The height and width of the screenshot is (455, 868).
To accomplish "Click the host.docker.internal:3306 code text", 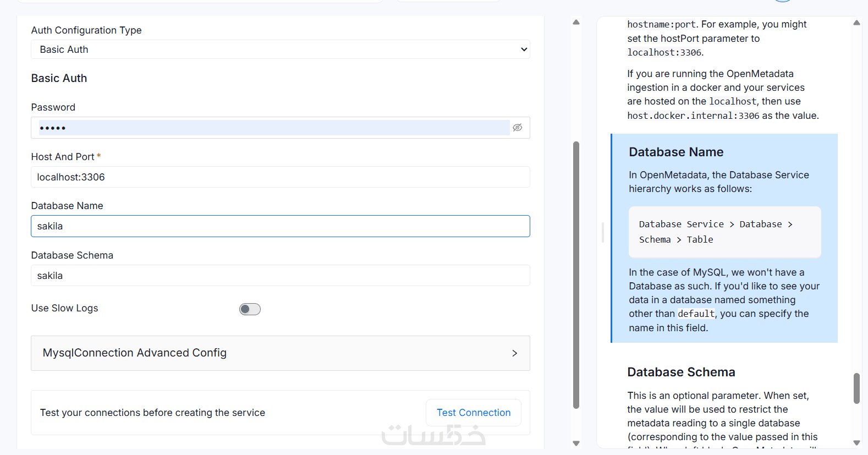I will tap(693, 116).
